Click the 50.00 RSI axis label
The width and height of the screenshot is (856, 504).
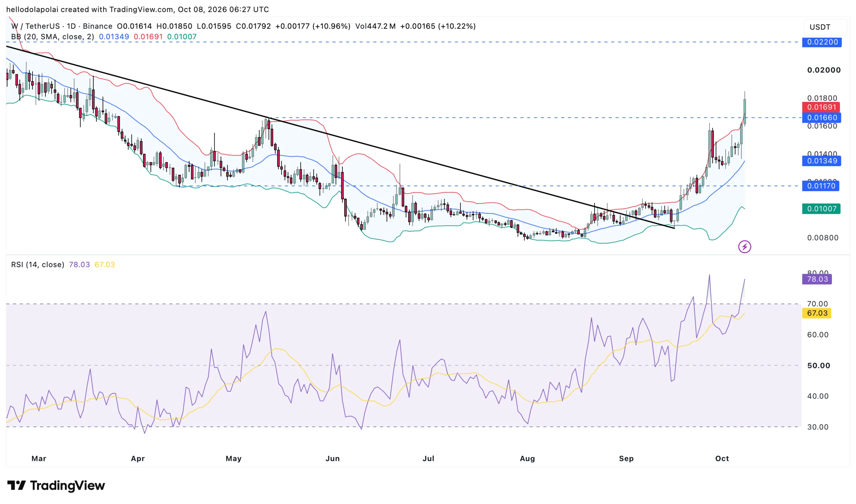pyautogui.click(x=819, y=366)
